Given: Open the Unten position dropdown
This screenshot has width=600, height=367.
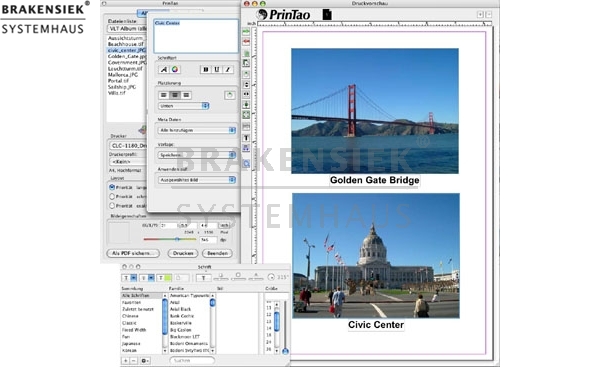Looking at the screenshot, I should (x=183, y=106).
